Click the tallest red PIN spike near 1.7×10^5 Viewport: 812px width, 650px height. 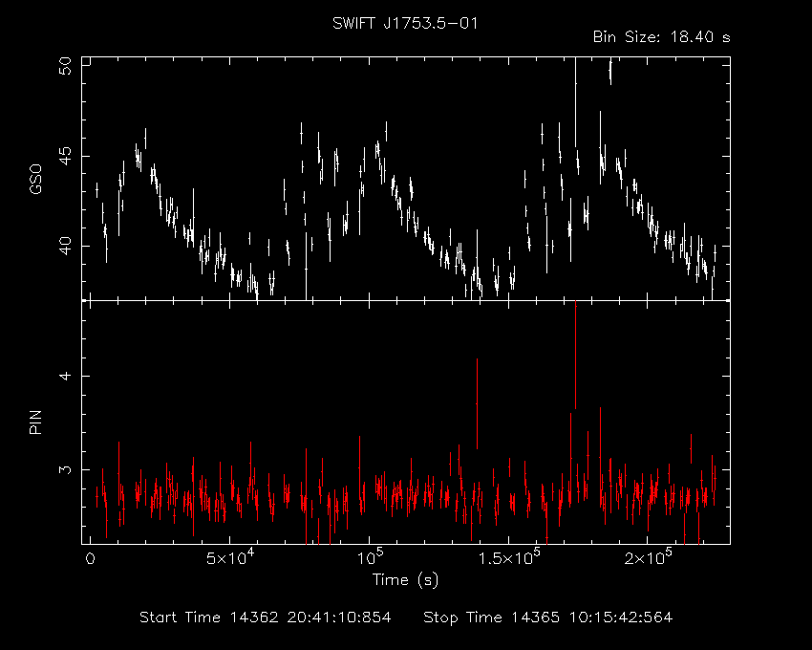(x=575, y=355)
